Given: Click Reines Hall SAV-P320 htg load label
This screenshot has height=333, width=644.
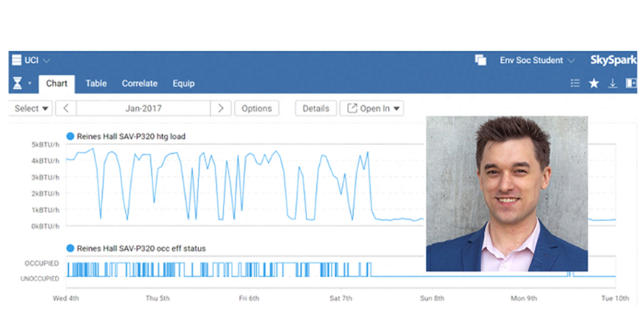Looking at the screenshot, I should (131, 136).
